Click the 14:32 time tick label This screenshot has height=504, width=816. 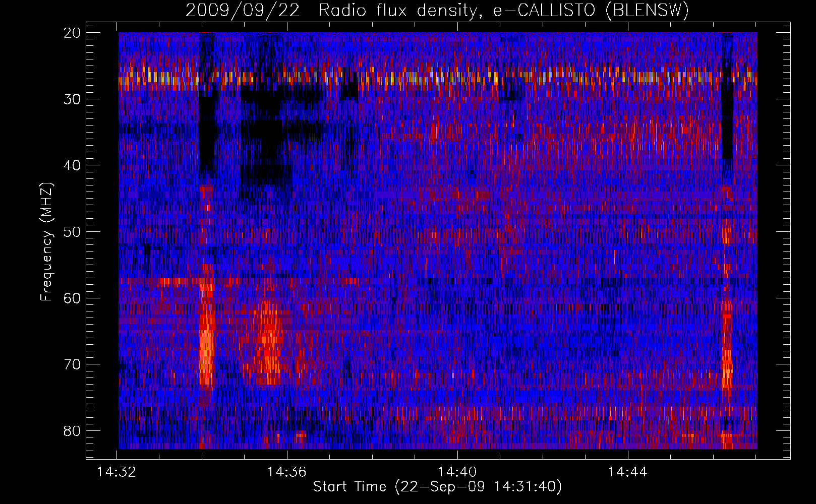pos(116,472)
